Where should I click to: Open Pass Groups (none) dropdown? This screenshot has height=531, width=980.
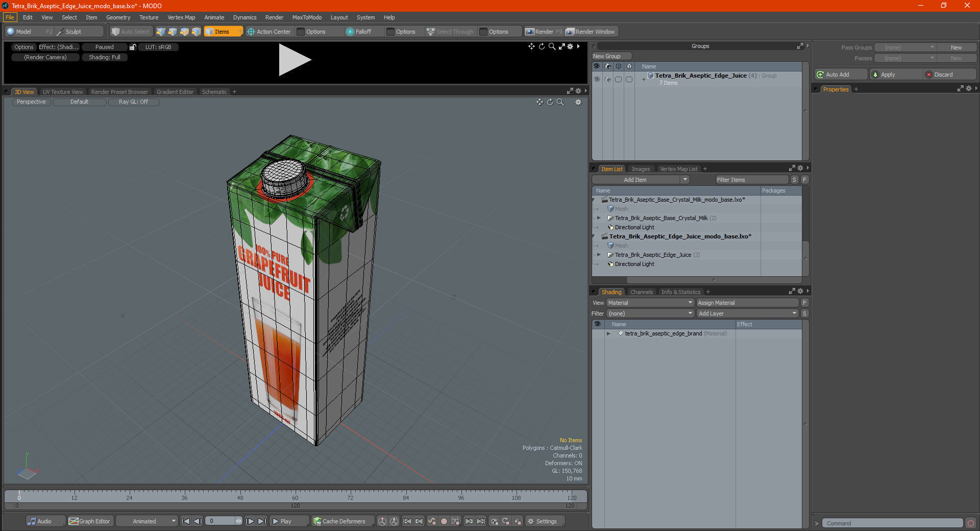905,47
